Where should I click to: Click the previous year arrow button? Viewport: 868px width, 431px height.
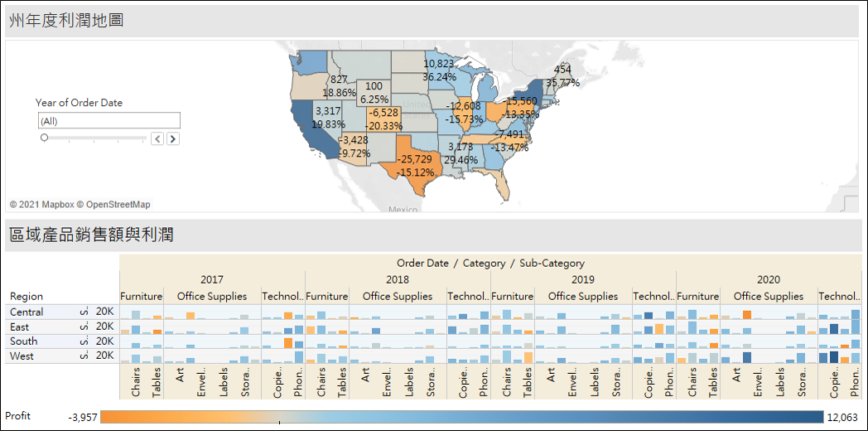point(157,138)
